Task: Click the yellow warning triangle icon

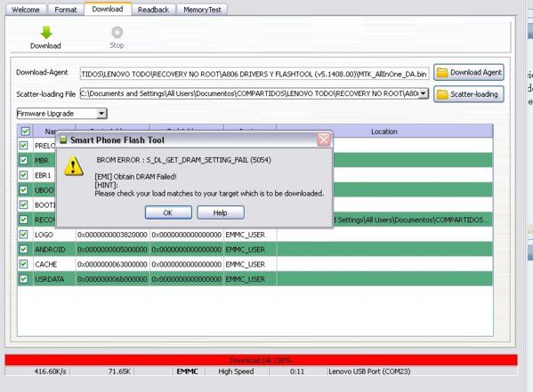Action: [x=74, y=166]
